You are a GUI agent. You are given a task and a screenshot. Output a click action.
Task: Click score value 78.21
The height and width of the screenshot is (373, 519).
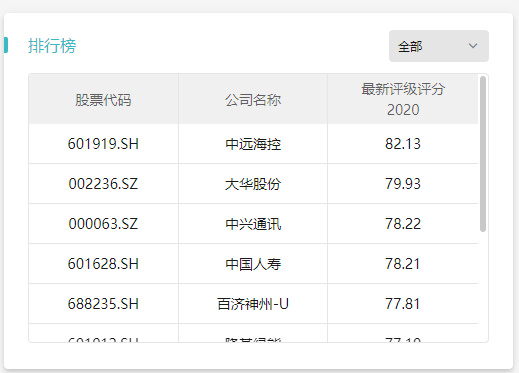[x=402, y=264]
